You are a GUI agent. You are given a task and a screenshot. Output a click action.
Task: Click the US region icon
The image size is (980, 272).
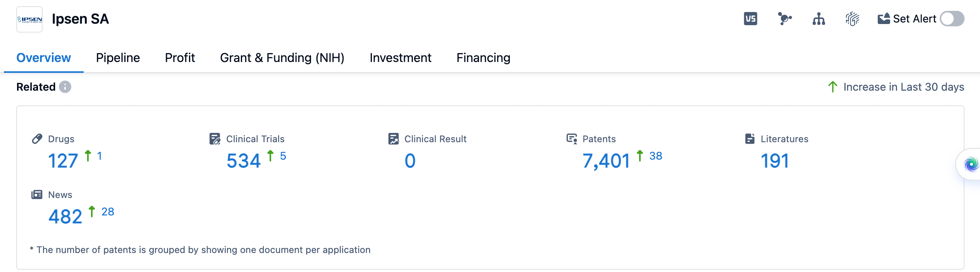pos(750,19)
